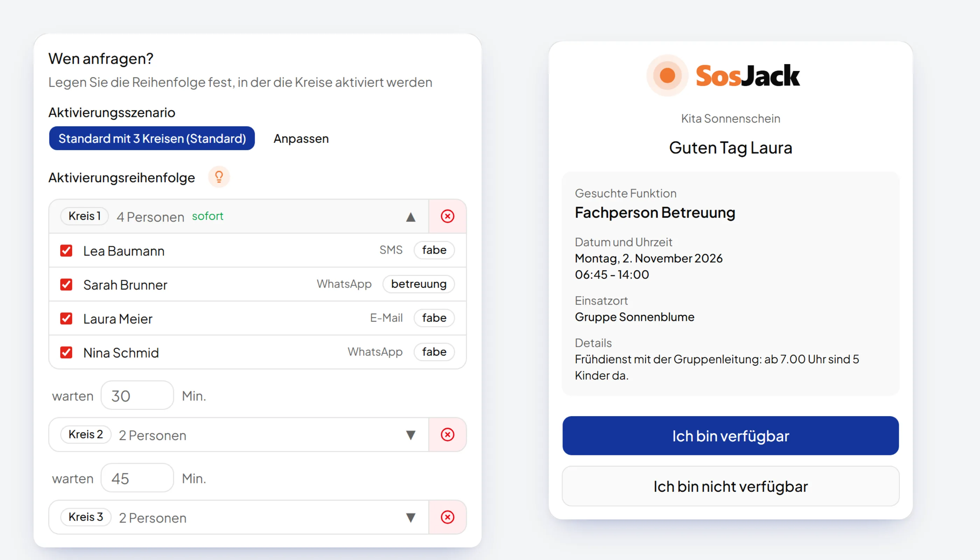Viewport: 980px width, 560px height.
Task: Click 'WhatsApp' on Nina Schmid's row
Action: (x=375, y=351)
